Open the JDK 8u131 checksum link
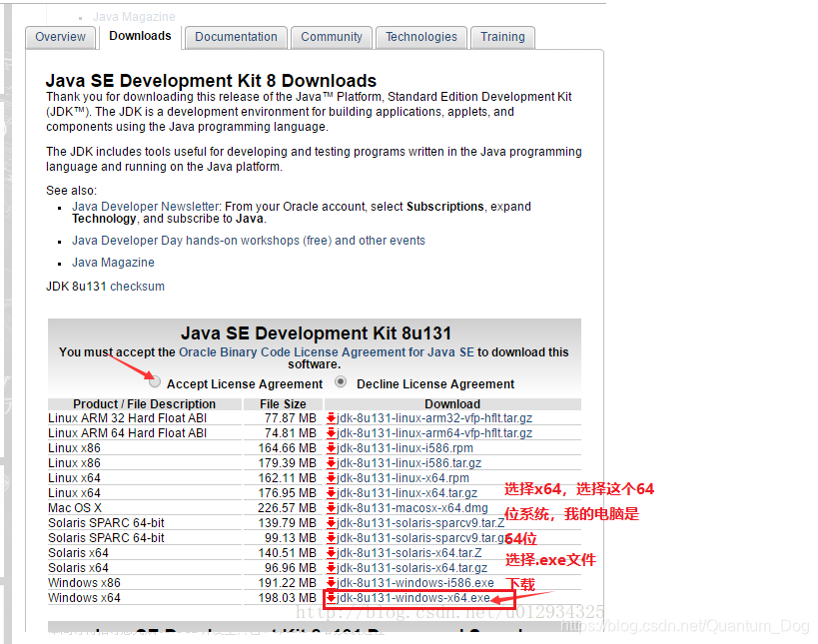 point(137,287)
